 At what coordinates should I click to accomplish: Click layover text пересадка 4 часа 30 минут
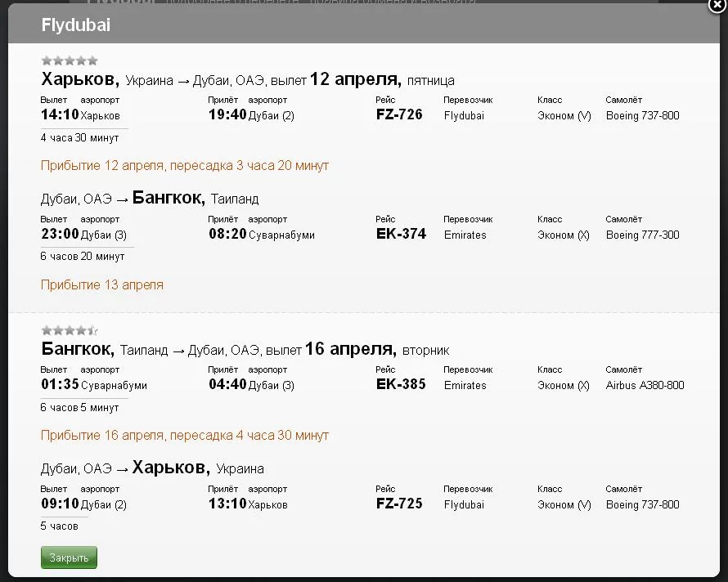[249, 436]
